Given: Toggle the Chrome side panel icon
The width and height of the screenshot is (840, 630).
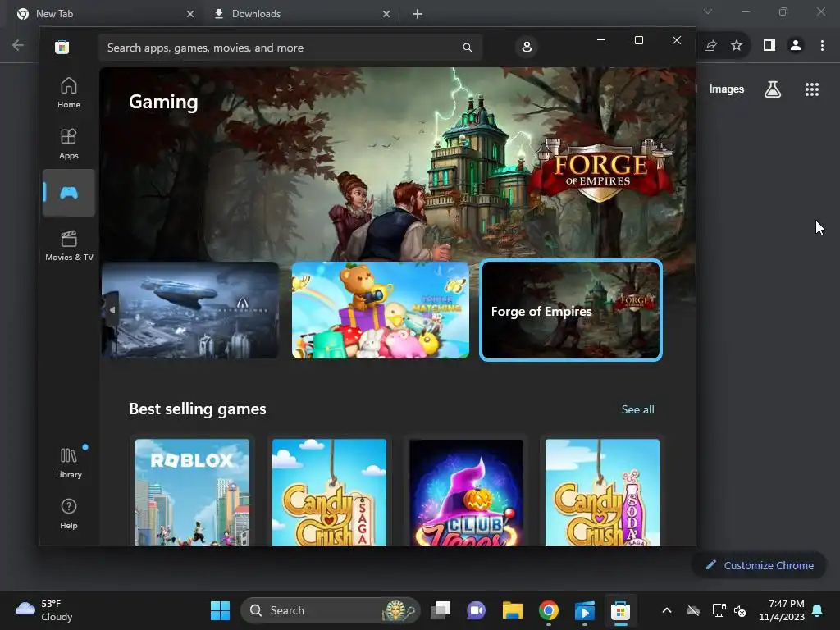Looking at the screenshot, I should click(769, 46).
